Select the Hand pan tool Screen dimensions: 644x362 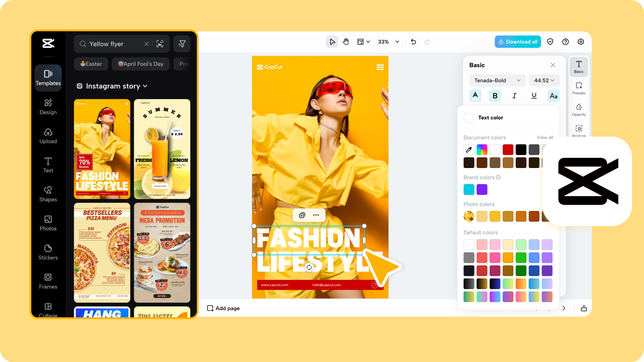point(346,41)
